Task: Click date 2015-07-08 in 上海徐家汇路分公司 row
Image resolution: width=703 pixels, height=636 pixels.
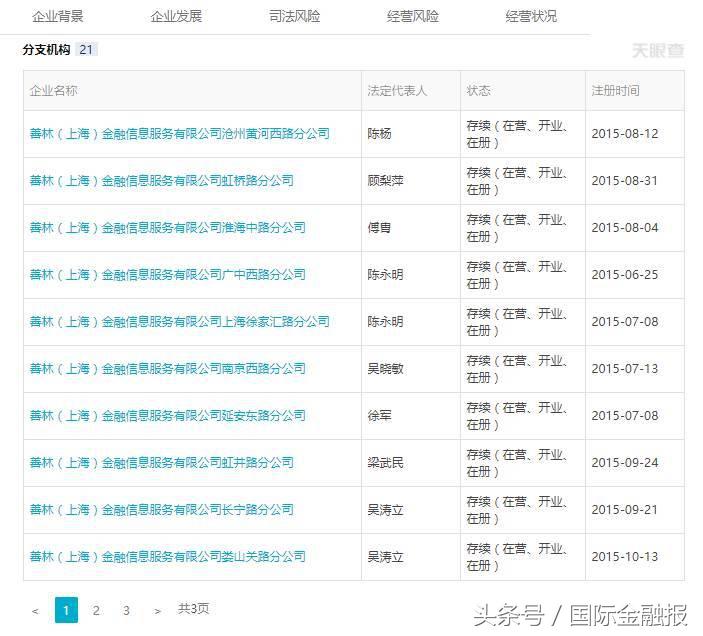Action: [x=625, y=321]
